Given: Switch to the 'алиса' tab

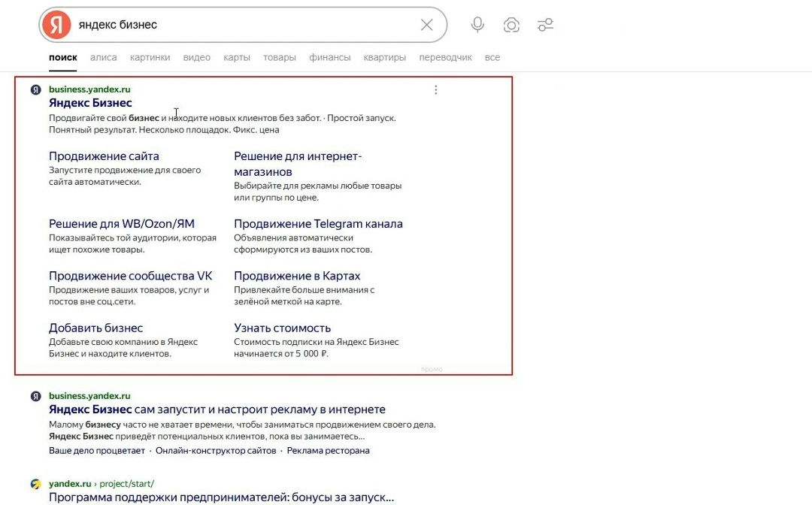Looking at the screenshot, I should (x=104, y=57).
